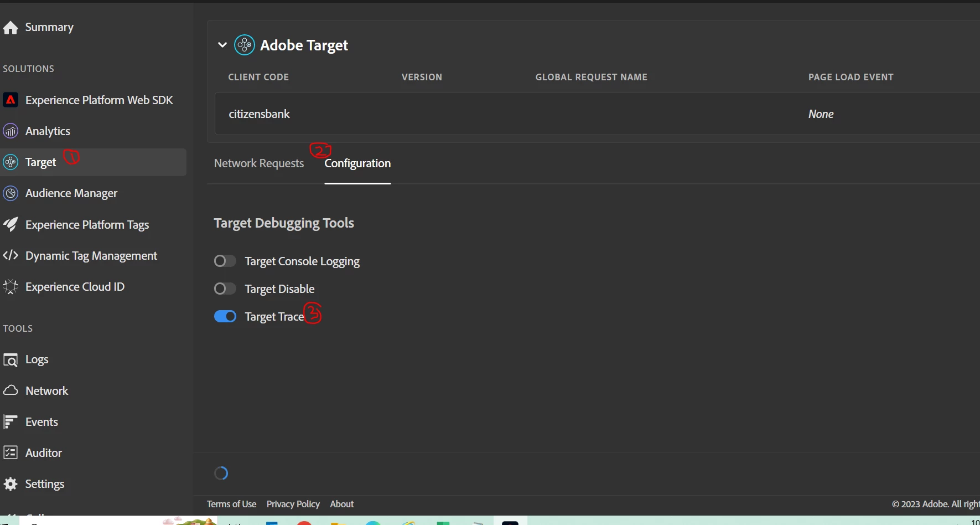This screenshot has height=525, width=980.
Task: Open the Events tool
Action: tap(42, 422)
